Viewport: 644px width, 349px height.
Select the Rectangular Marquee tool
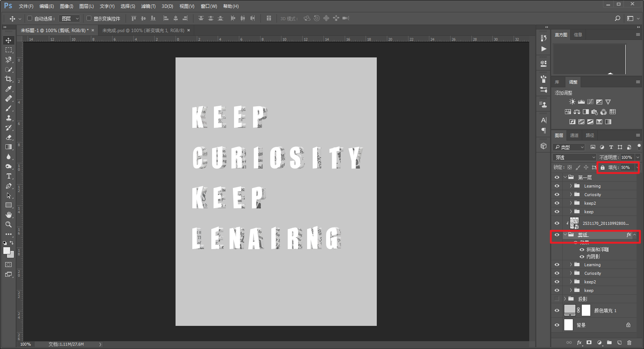(9, 50)
